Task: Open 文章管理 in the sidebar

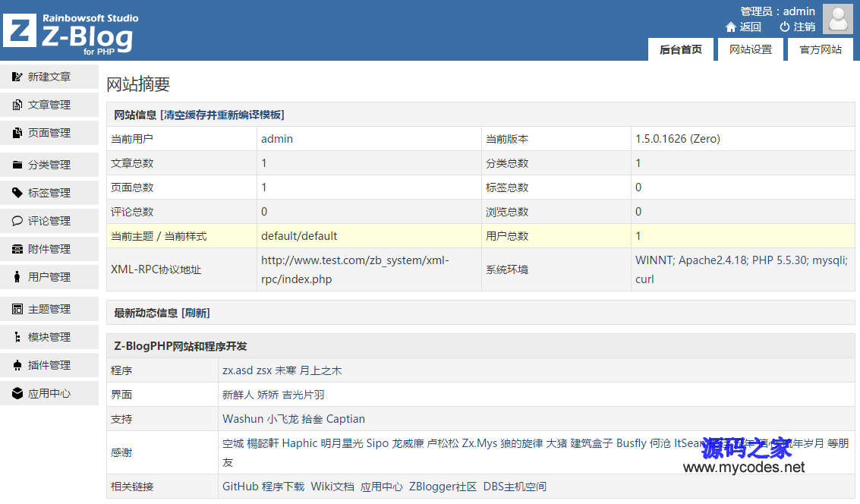Action: click(x=49, y=105)
